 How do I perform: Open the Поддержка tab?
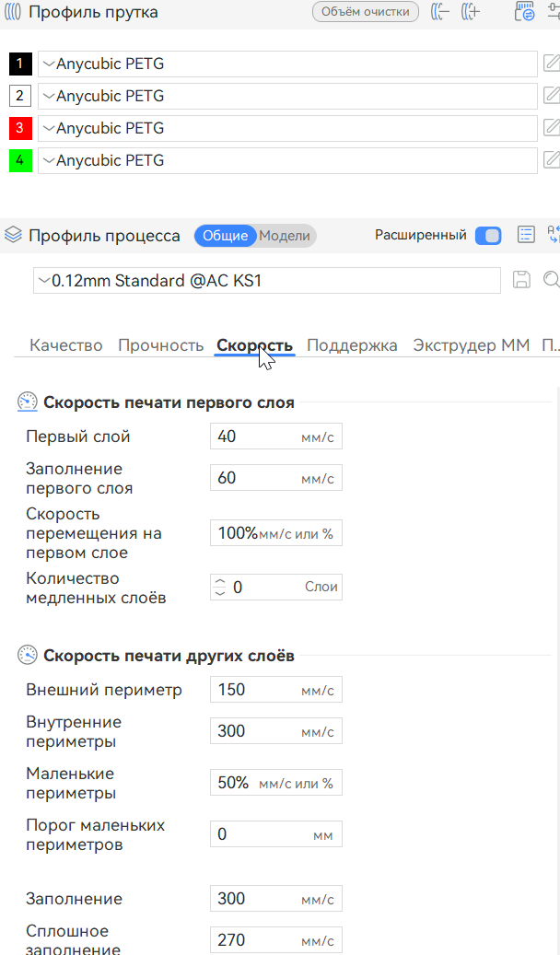pos(352,345)
